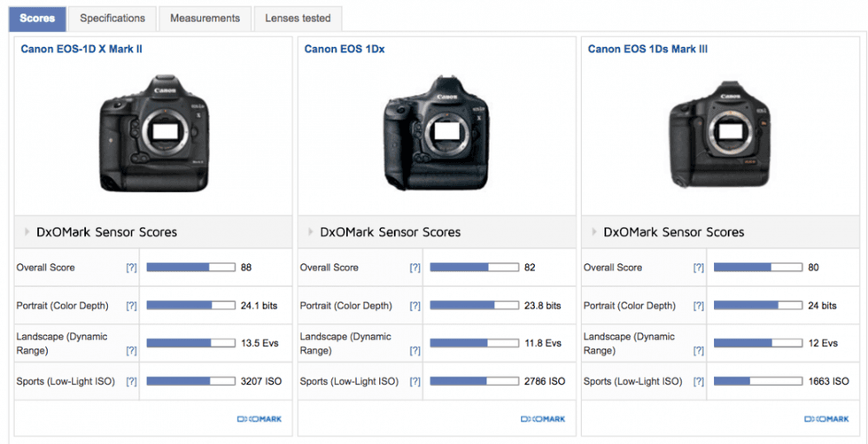
Task: Open Portrait Color Depth help [?] for 1D X Mark II
Action: (131, 306)
